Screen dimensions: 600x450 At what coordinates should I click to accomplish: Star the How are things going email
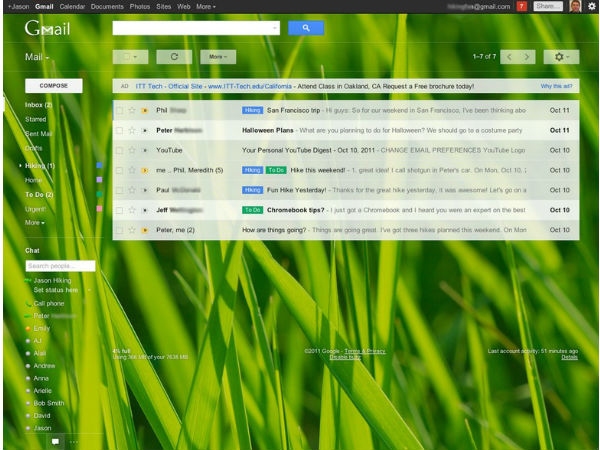(x=132, y=230)
